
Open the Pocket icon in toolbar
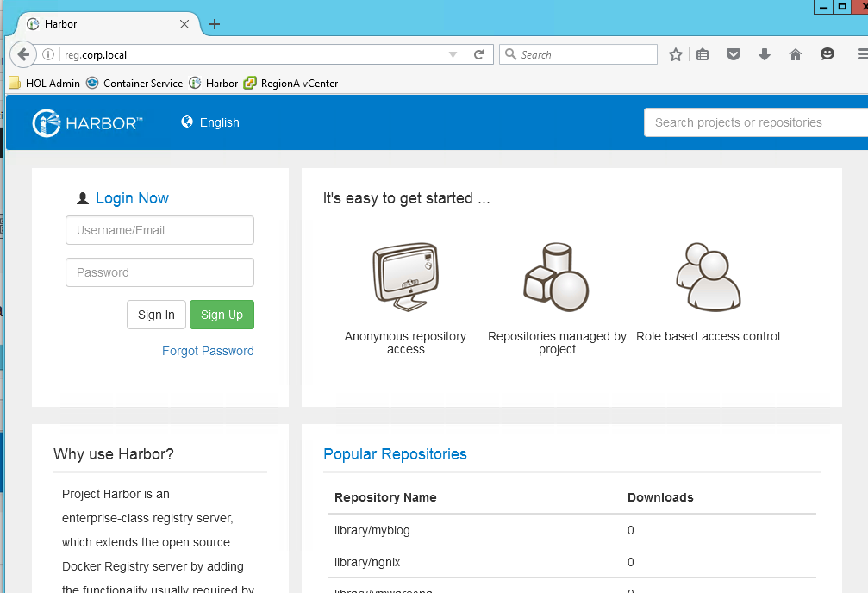pyautogui.click(x=734, y=54)
